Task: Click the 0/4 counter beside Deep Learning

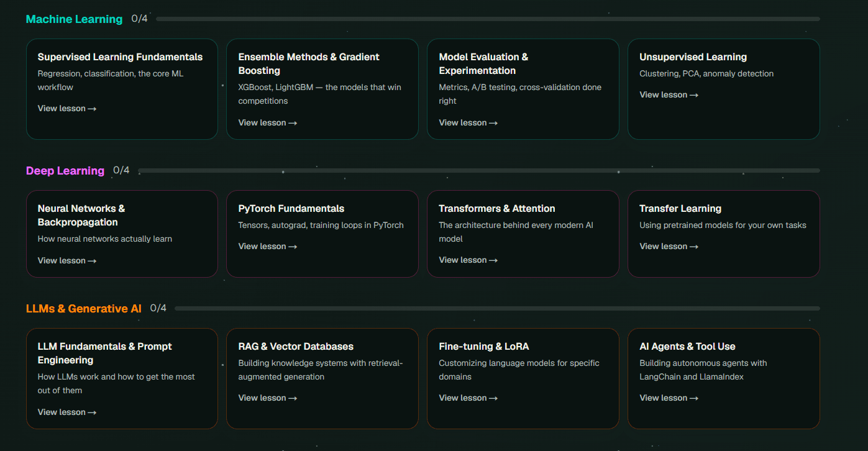Action: click(x=121, y=170)
